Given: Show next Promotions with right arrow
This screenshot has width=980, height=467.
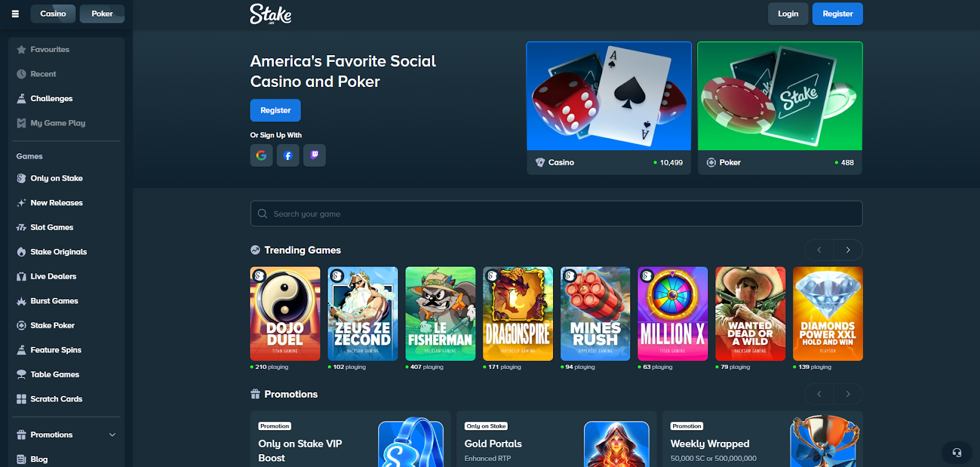Looking at the screenshot, I should coord(848,394).
